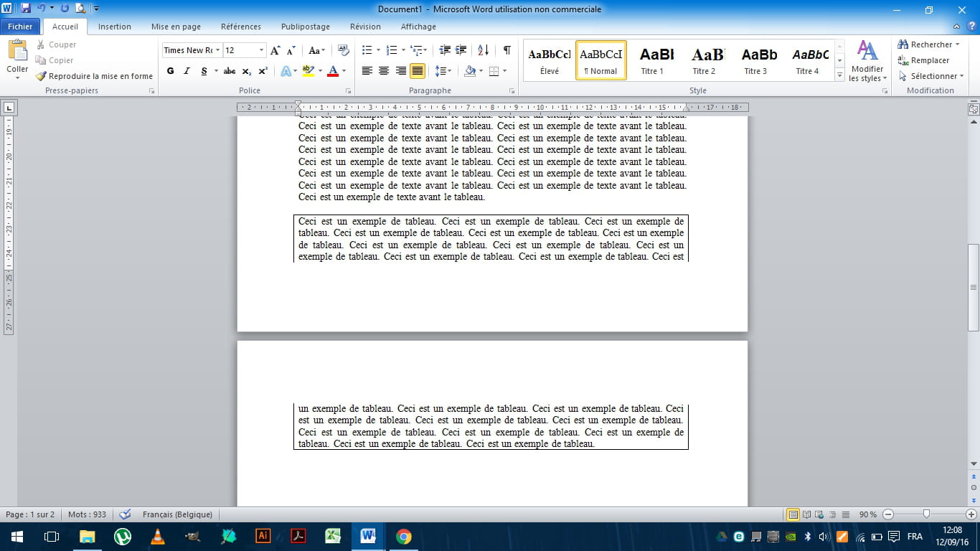Screen dimensions: 980x551
Task: Shrink the font size with the smaller A icon
Action: click(x=291, y=50)
